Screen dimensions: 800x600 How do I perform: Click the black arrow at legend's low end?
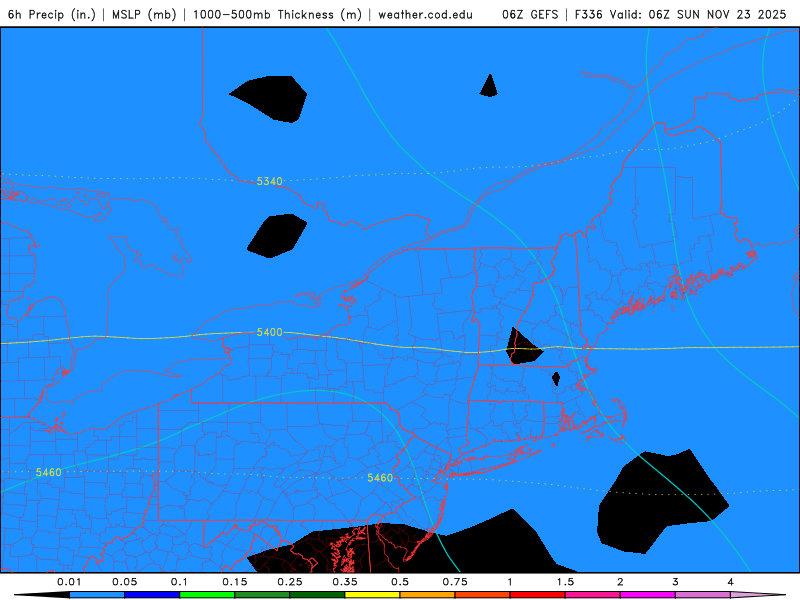42,595
